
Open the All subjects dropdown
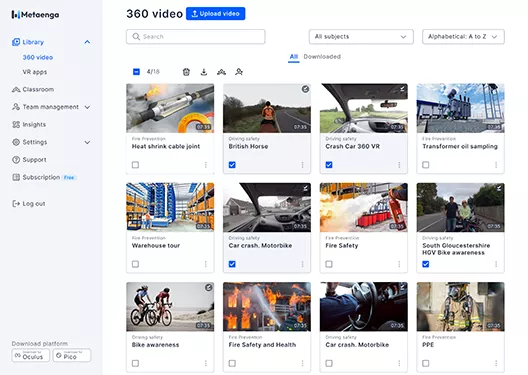[x=361, y=37]
